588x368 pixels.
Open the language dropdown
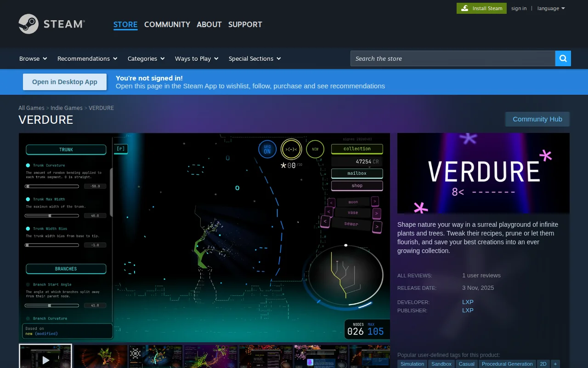(x=551, y=8)
